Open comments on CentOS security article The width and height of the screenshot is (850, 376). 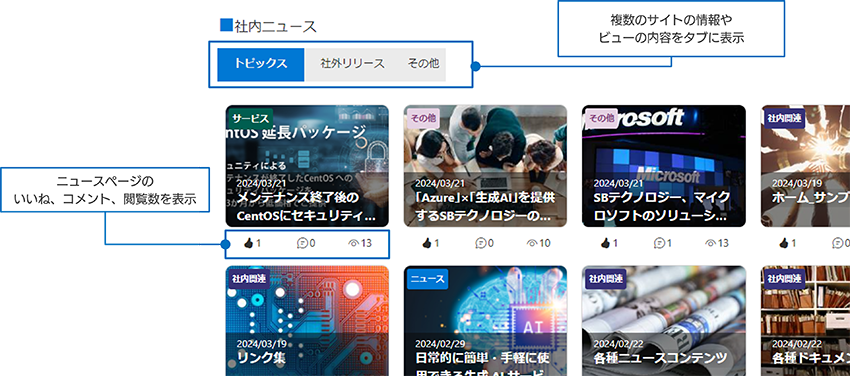(302, 243)
